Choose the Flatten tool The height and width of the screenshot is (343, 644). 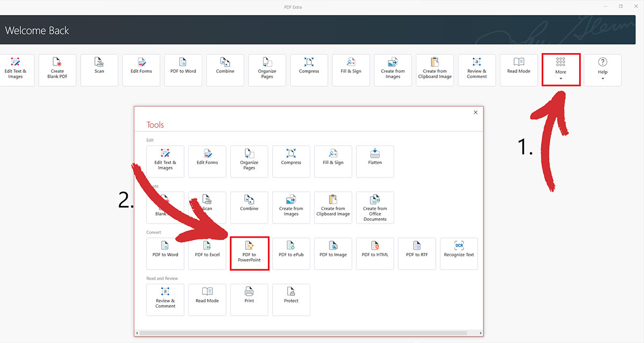[x=375, y=161]
